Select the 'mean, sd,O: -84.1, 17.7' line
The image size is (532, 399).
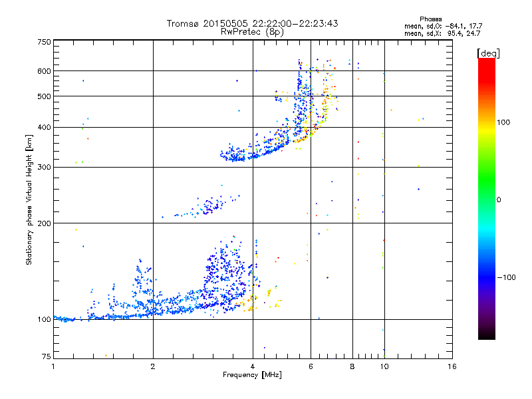(443, 26)
